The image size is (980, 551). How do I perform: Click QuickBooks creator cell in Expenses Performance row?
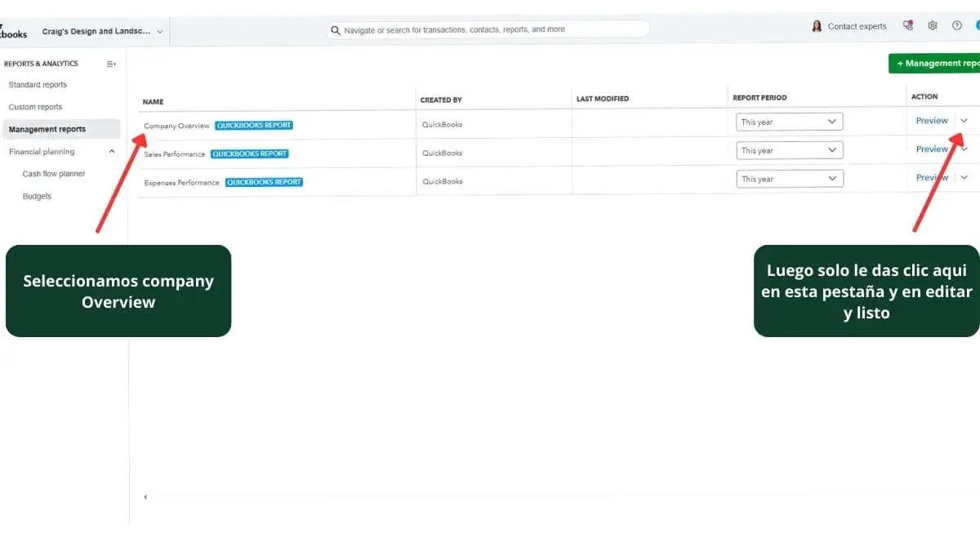(442, 182)
